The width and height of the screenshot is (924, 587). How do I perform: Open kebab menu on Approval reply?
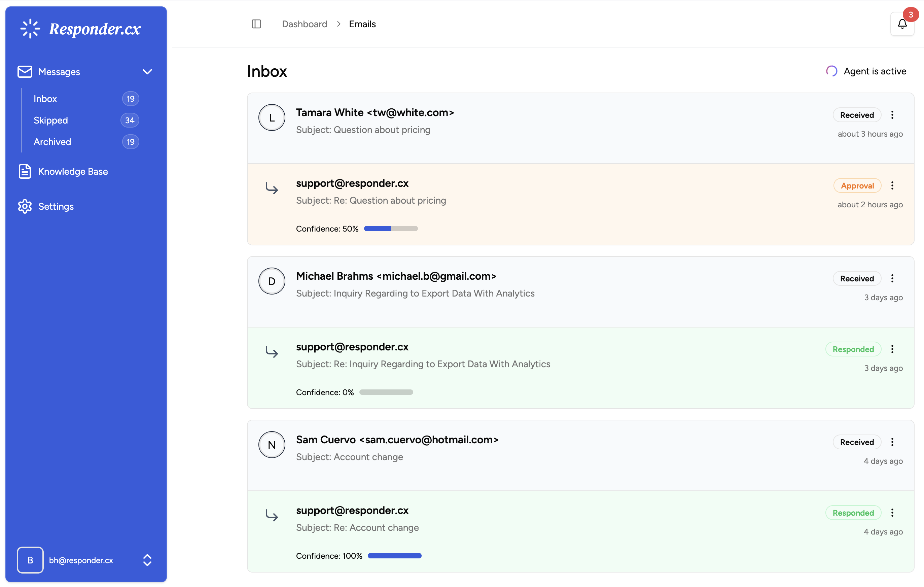[x=892, y=185]
